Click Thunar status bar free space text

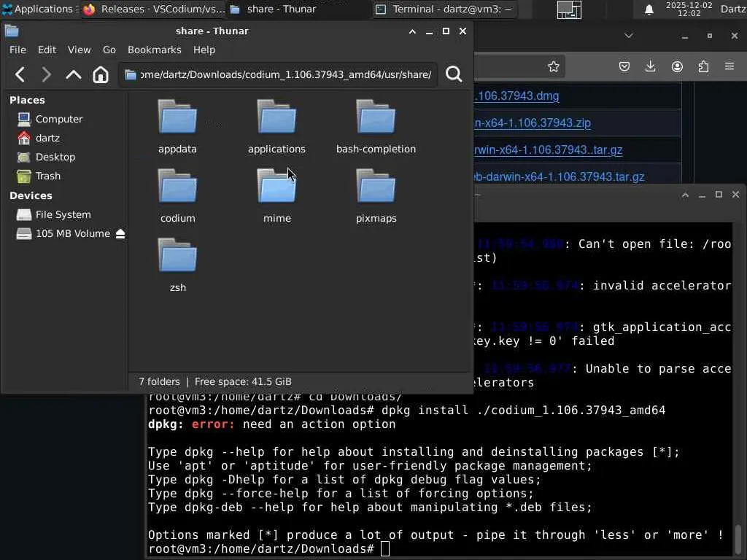click(243, 382)
